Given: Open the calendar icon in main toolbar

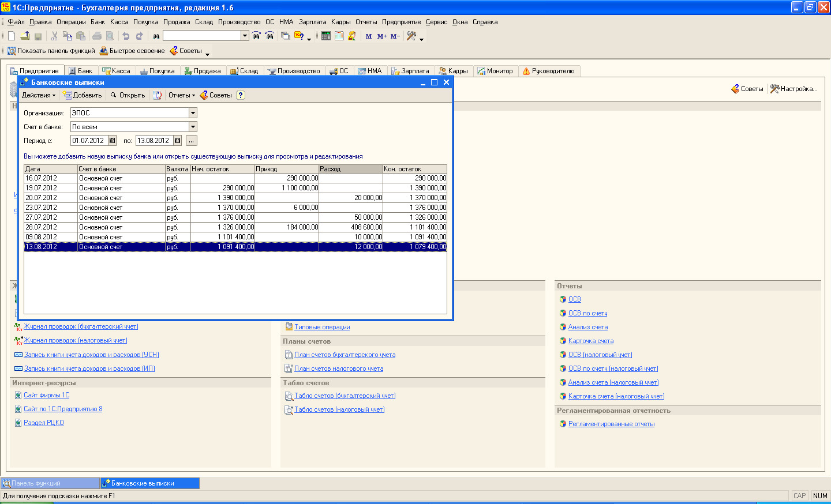Looking at the screenshot, I should (x=339, y=36).
